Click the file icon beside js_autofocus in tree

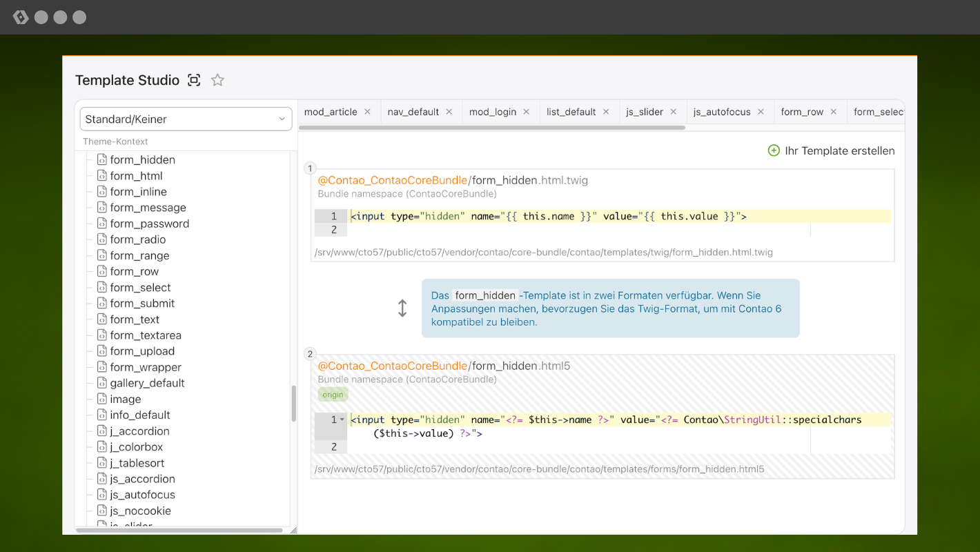coord(102,495)
